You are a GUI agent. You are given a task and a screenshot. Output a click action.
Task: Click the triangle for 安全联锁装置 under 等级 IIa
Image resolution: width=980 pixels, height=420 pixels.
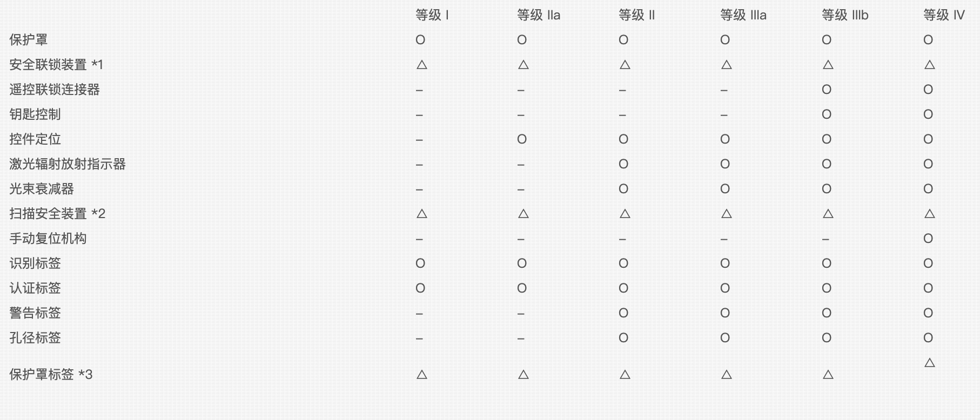click(x=523, y=65)
